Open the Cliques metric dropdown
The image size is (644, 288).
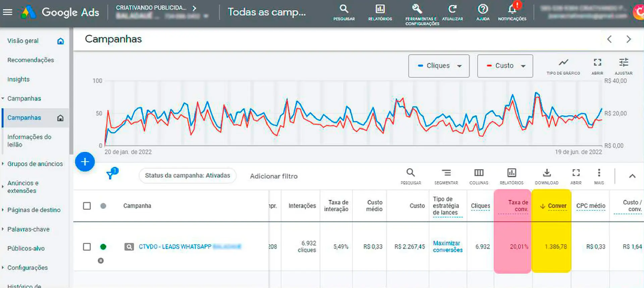click(439, 66)
